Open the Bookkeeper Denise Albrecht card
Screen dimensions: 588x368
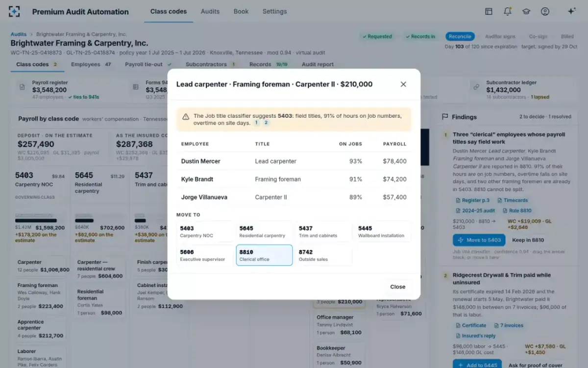point(339,355)
